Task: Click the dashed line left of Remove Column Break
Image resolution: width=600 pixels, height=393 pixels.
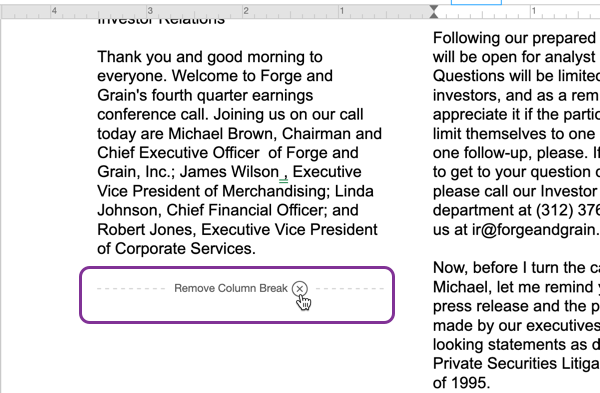Action: 131,289
